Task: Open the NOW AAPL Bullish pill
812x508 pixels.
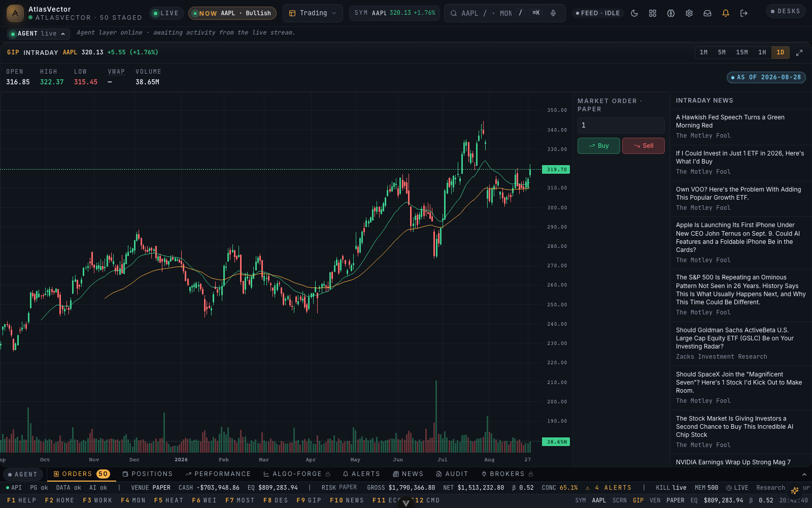Action: [x=232, y=13]
